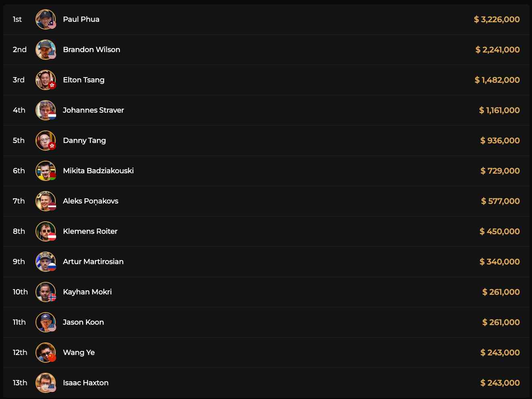Click Paul Phua's avatar photo
This screenshot has height=399, width=532.
(x=45, y=19)
